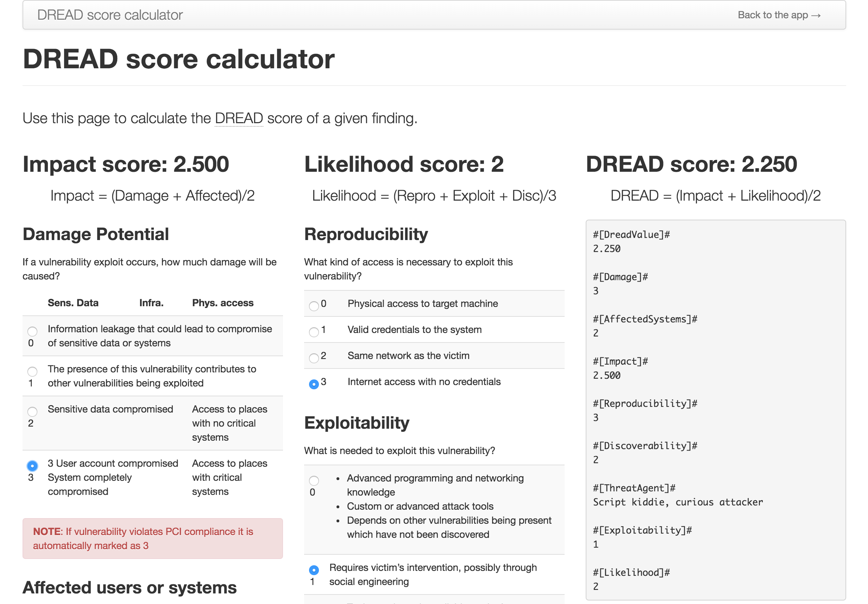This screenshot has width=868, height=604.
Task: Select damage option 1 about contributing vulnerabilities
Action: tap(32, 372)
